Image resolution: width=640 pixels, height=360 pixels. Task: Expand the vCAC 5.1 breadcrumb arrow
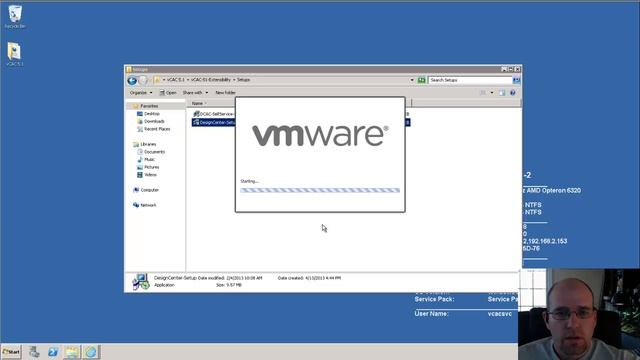[x=188, y=80]
